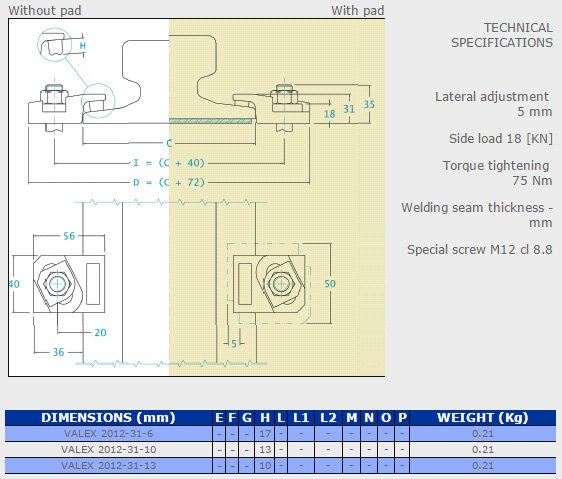
Task: Select the VALEX 2012-31-13 row label
Action: click(x=108, y=465)
